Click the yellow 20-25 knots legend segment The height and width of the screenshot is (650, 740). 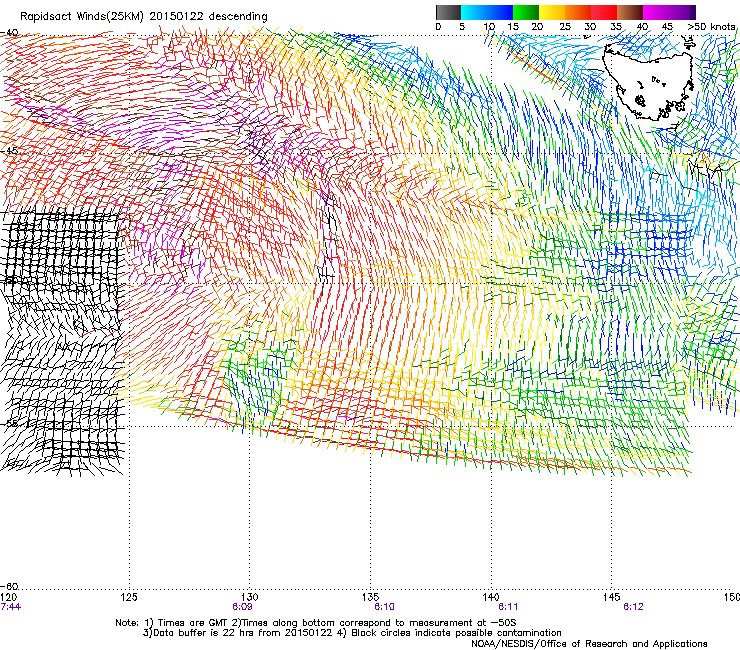(552, 12)
